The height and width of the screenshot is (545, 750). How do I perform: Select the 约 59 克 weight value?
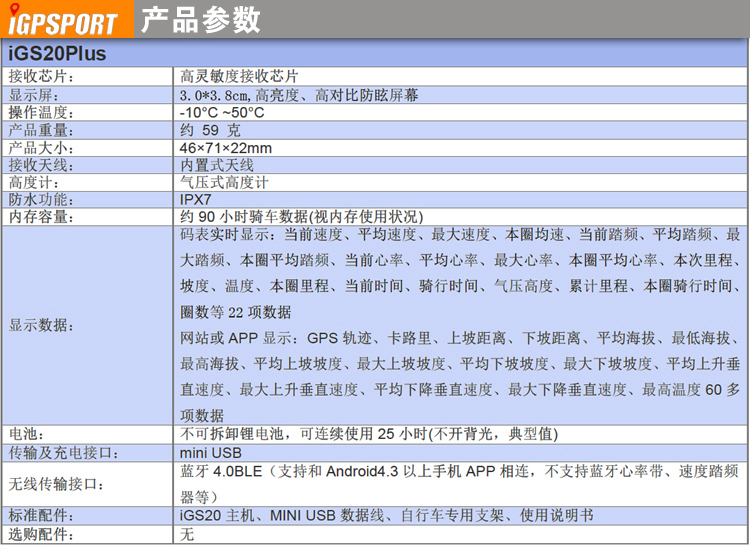[x=210, y=130]
